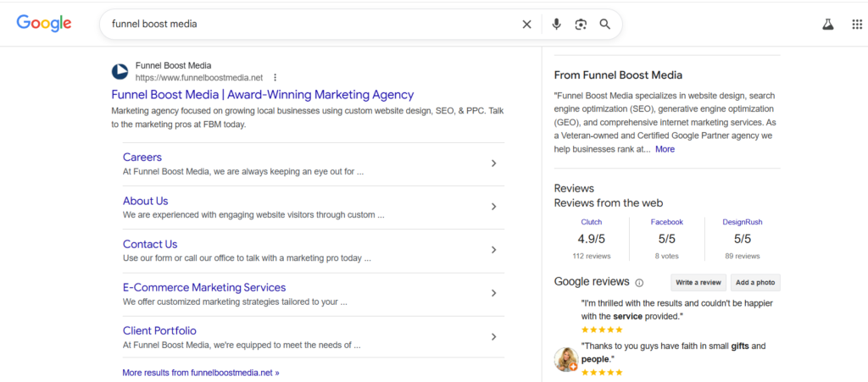Click the info icon next to Google reviews
This screenshot has height=382, width=868.
pyautogui.click(x=639, y=283)
